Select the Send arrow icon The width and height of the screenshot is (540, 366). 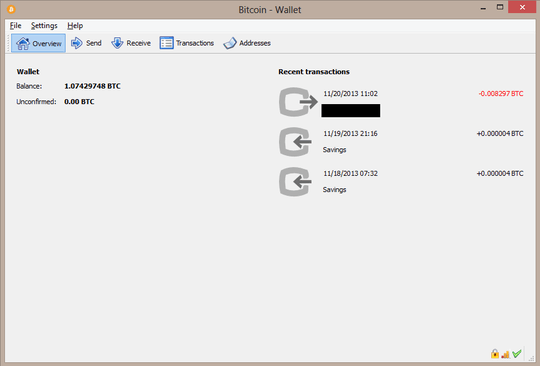(x=76, y=43)
